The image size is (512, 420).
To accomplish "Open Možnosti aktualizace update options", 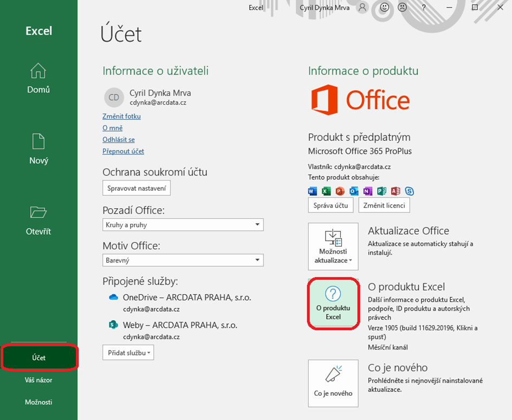I will point(333,247).
